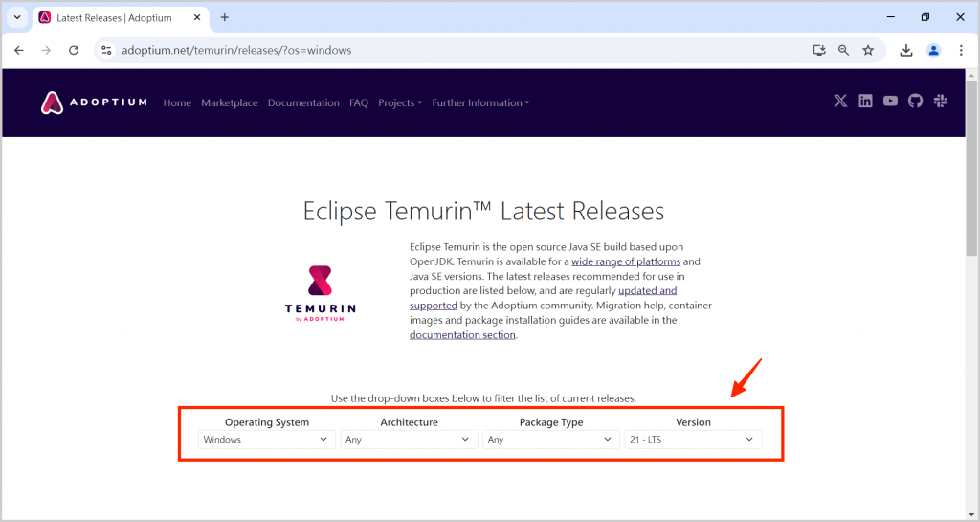
Task: Expand the Projects menu
Action: (400, 102)
